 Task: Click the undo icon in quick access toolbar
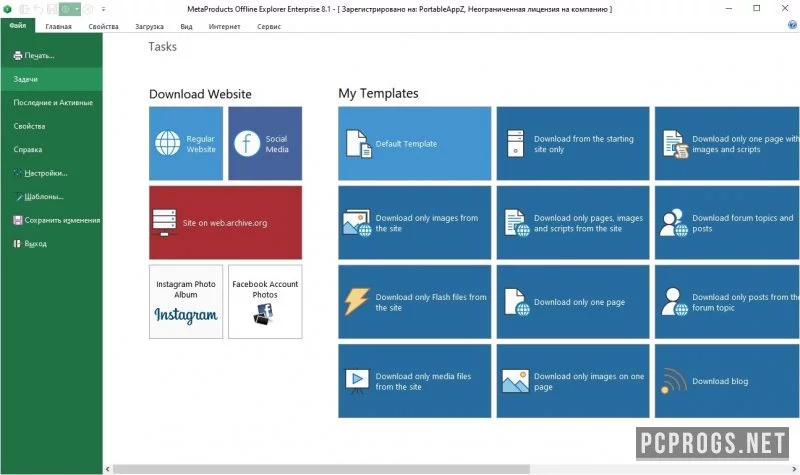(38, 9)
